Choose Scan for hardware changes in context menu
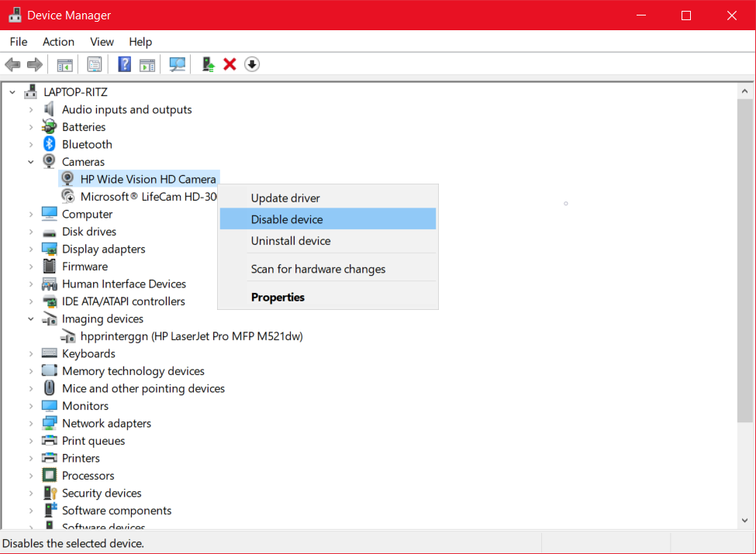756x554 pixels. [x=328, y=269]
